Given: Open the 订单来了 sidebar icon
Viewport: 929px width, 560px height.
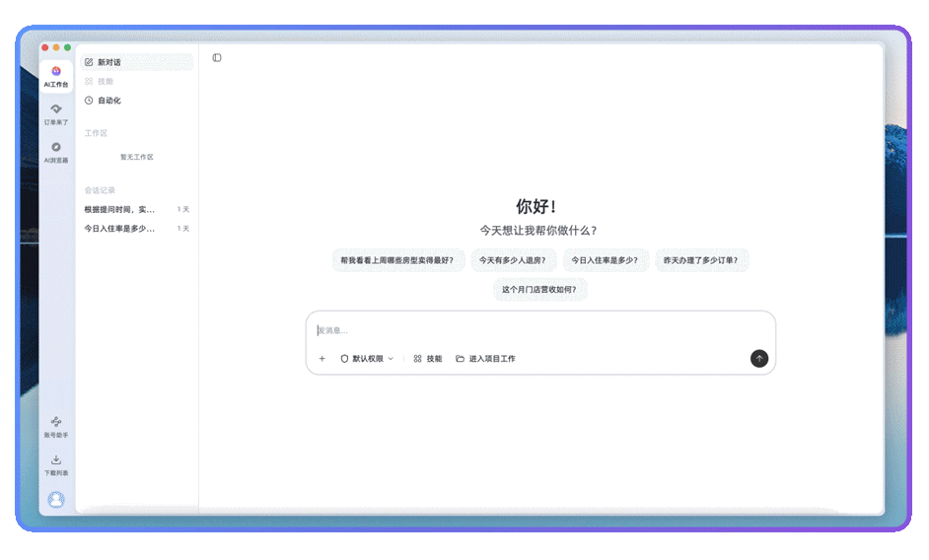Looking at the screenshot, I should 55,114.
